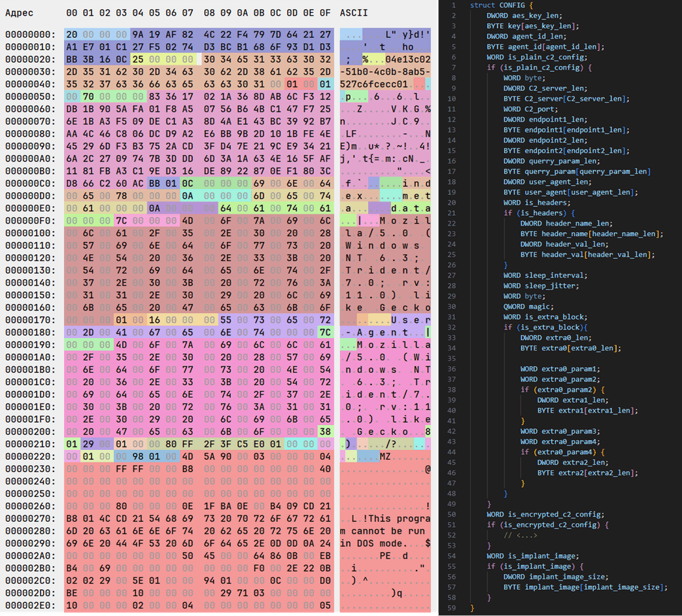This screenshot has height=616, width=682.
Task: Click code line 'DWORD endpoint1_len;'
Action: [545, 120]
